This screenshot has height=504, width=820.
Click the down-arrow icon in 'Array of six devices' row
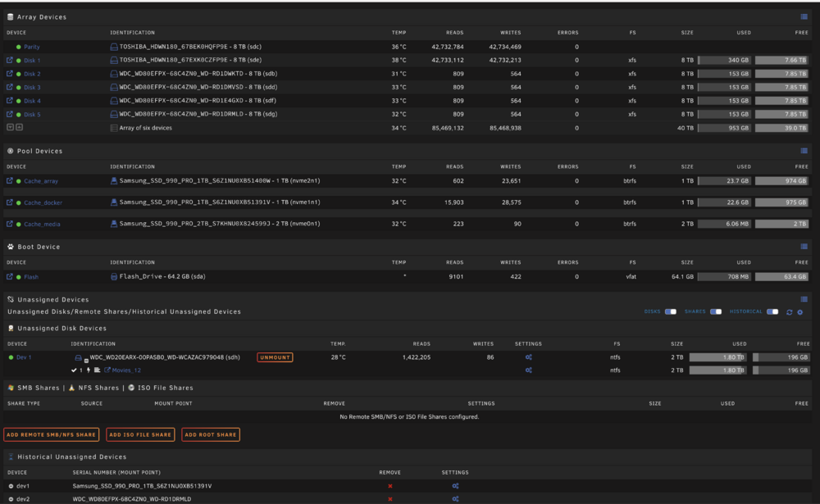pyautogui.click(x=10, y=127)
